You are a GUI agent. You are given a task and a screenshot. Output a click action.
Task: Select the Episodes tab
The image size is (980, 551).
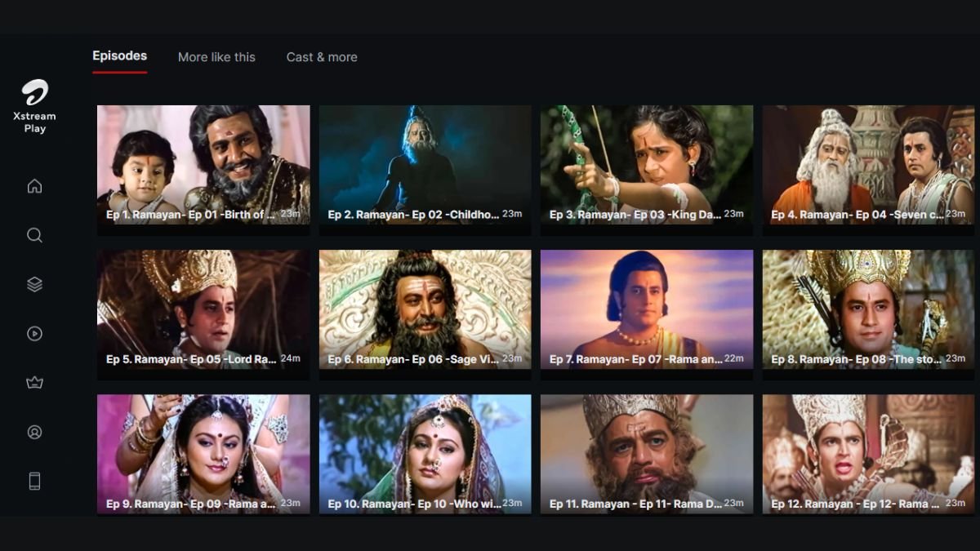tap(119, 56)
